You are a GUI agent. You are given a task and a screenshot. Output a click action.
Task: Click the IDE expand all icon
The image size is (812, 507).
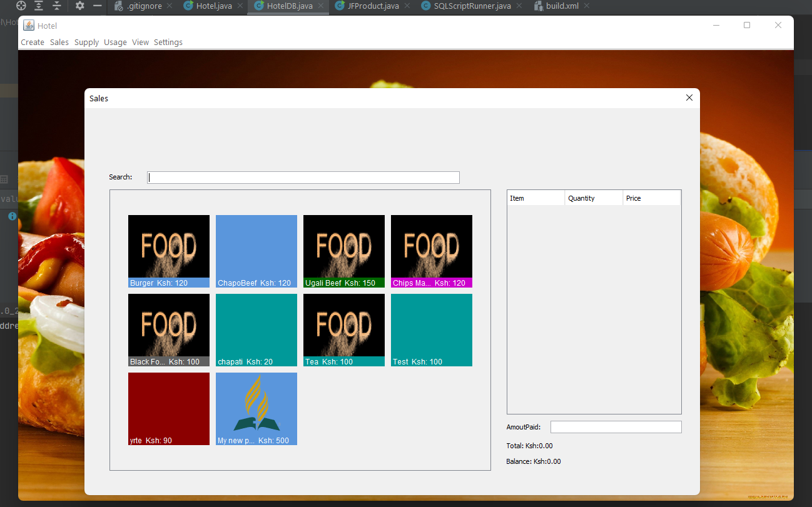(x=39, y=6)
